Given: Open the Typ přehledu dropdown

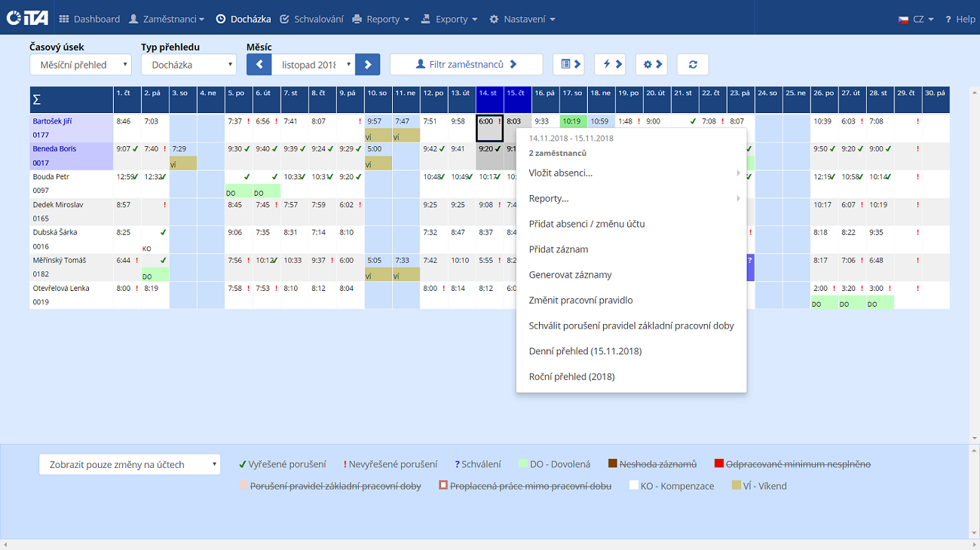Looking at the screenshot, I should pyautogui.click(x=188, y=65).
